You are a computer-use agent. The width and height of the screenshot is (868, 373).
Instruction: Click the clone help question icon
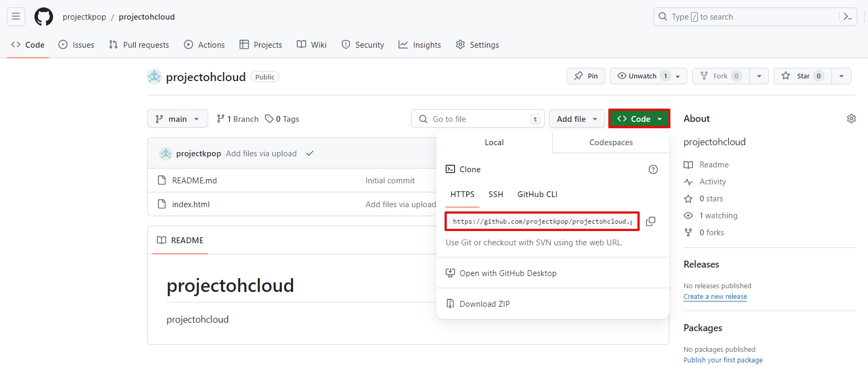pos(653,170)
